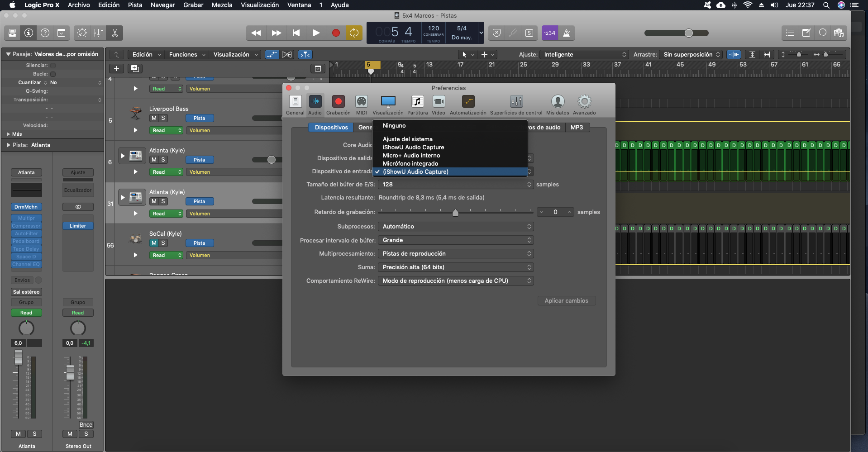Enable the Silenciar checkbox in the inspector
This screenshot has width=868, height=452.
53,65
